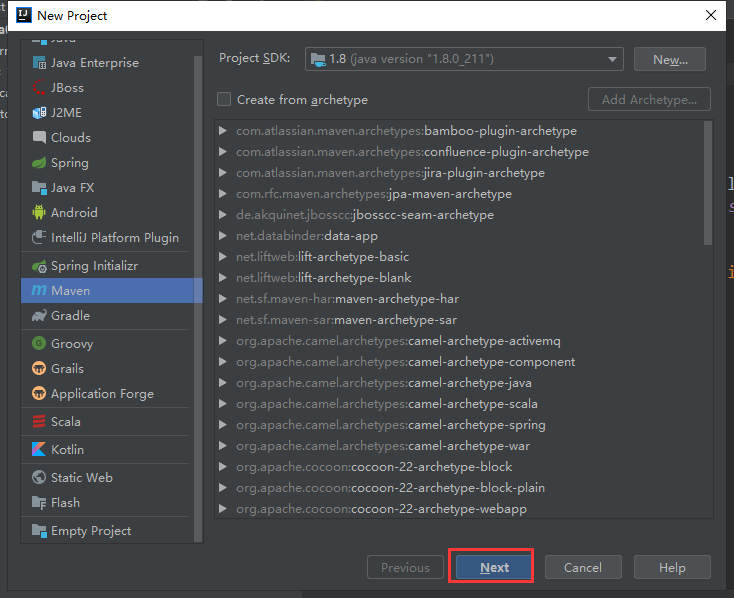Click the Flash folder icon
The image size is (734, 598).
[39, 502]
